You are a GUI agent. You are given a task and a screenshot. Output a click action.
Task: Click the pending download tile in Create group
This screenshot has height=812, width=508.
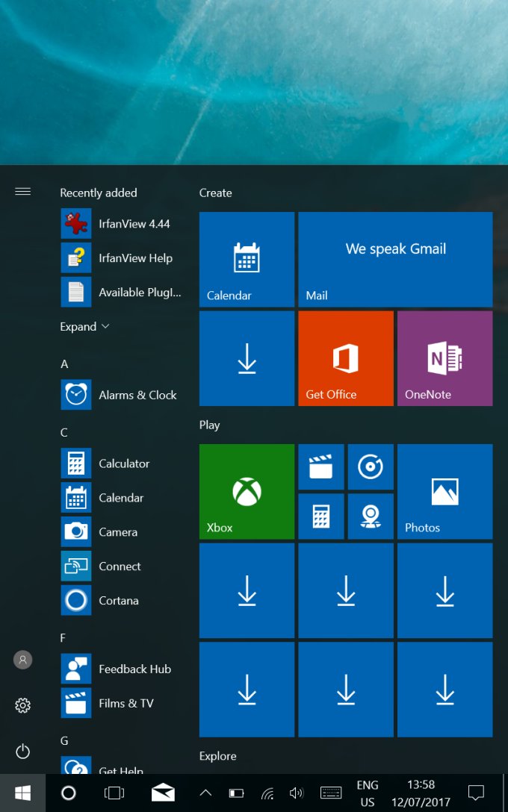coord(247,358)
